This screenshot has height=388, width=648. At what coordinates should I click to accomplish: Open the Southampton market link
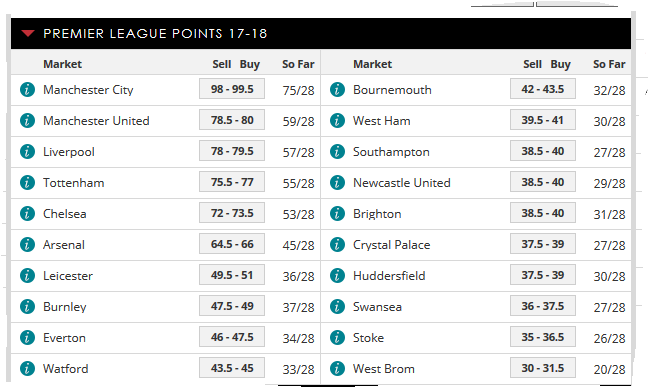(x=391, y=152)
